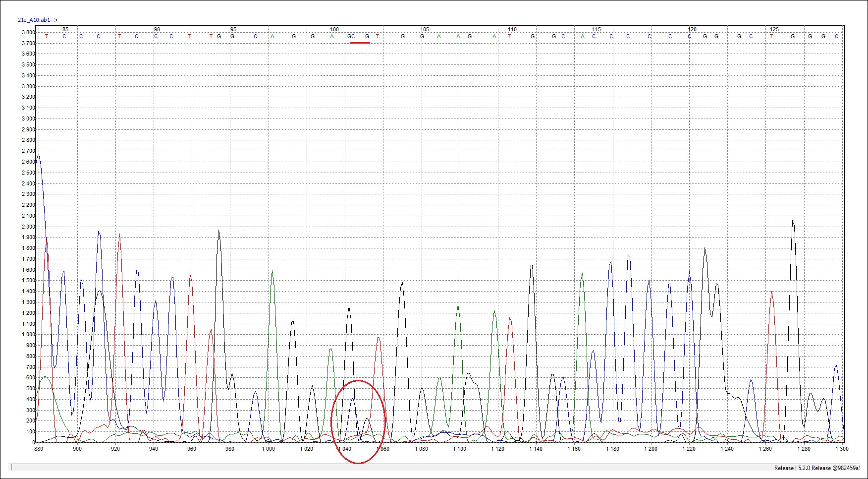The width and height of the screenshot is (868, 479).
Task: Click the y-axis value 2 600
Action: (x=28, y=162)
